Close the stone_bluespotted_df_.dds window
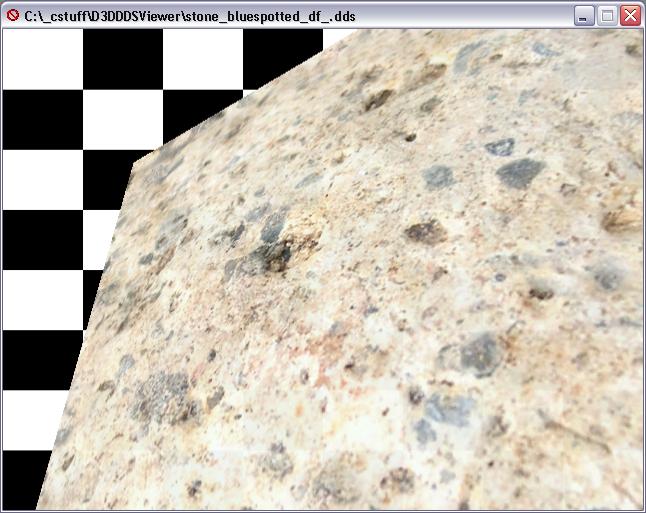Viewport: 646px width, 513px height. tap(631, 16)
